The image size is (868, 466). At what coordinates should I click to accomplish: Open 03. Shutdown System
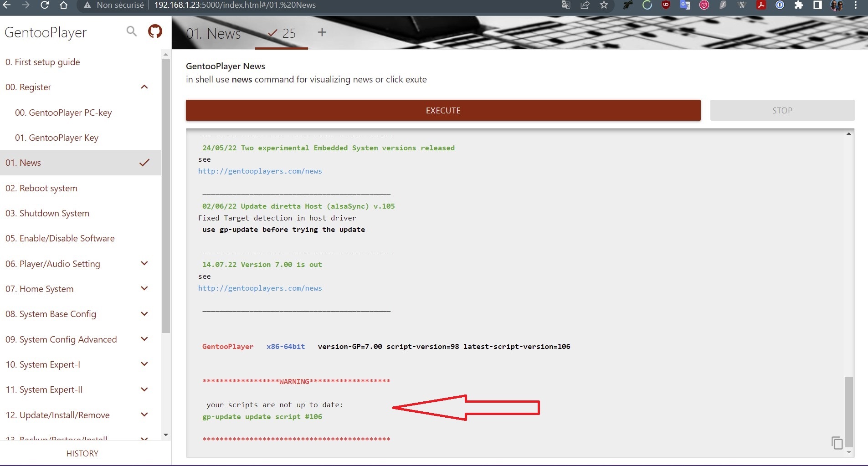click(80, 213)
